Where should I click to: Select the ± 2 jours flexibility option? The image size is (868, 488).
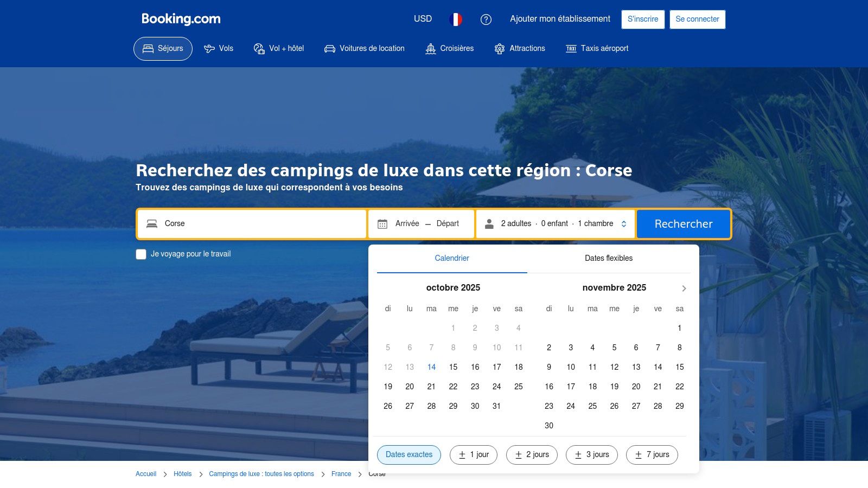532,455
